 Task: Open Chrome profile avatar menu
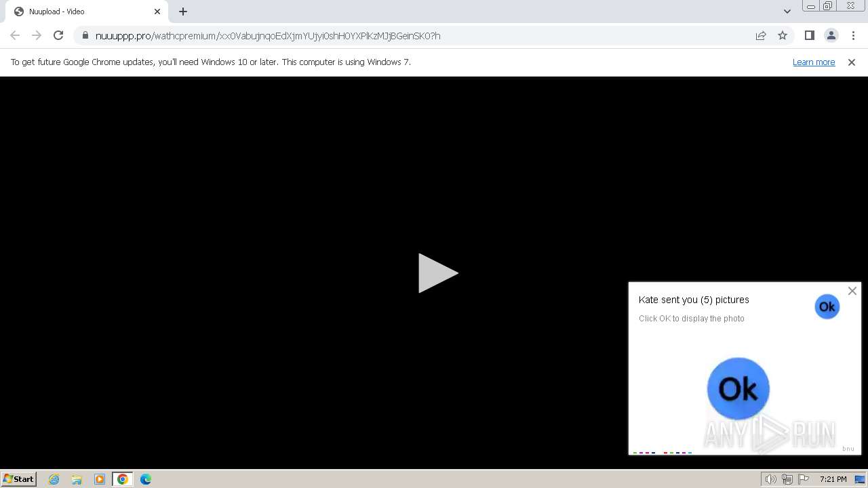point(831,35)
